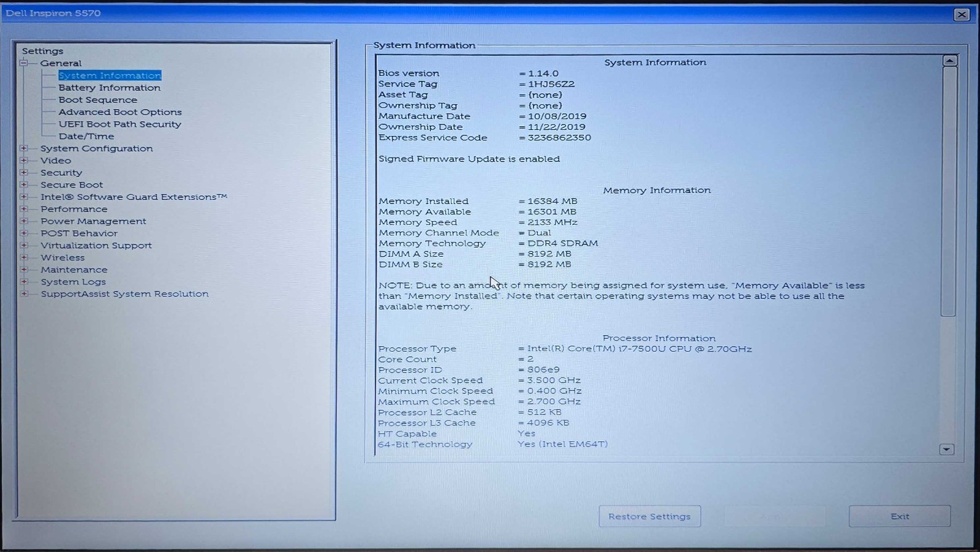Viewport: 980px width, 552px height.
Task: Click the Exit button
Action: pos(900,516)
